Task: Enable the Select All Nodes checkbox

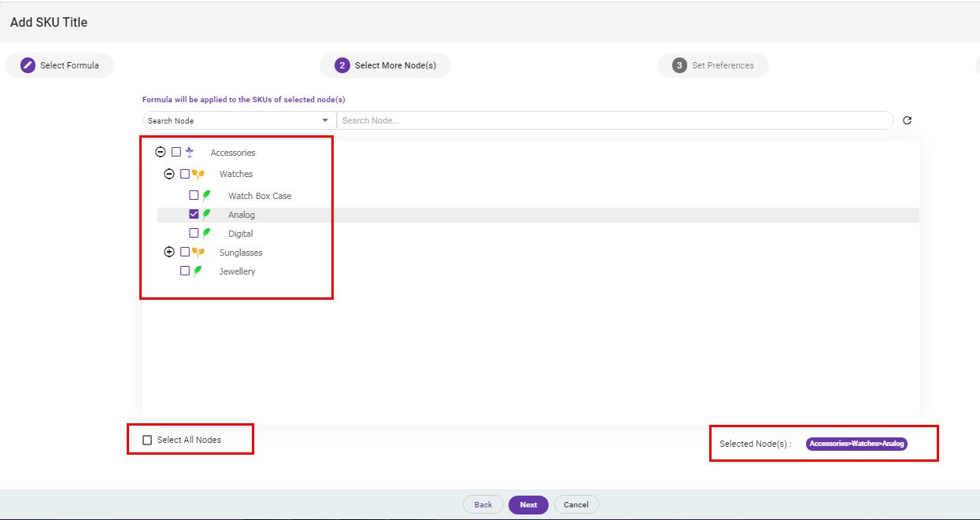Action: click(147, 440)
